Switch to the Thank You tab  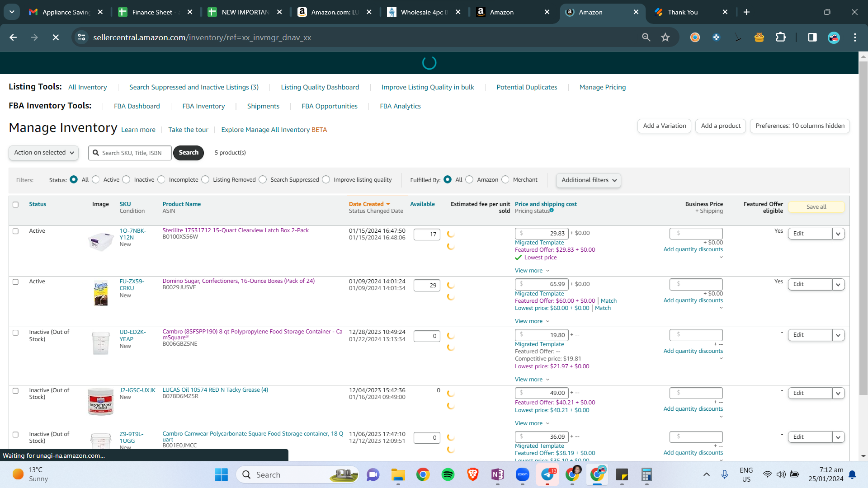(x=691, y=12)
